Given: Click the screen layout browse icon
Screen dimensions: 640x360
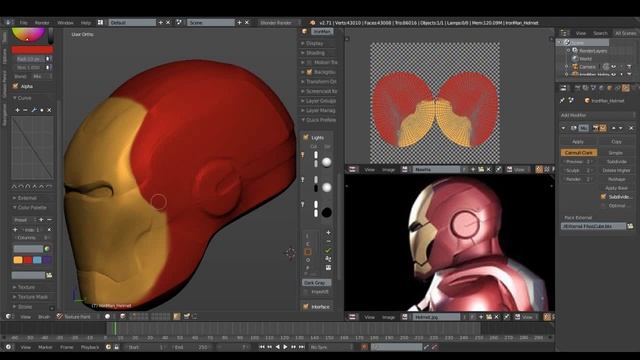Looking at the screenshot, I should (x=100, y=22).
